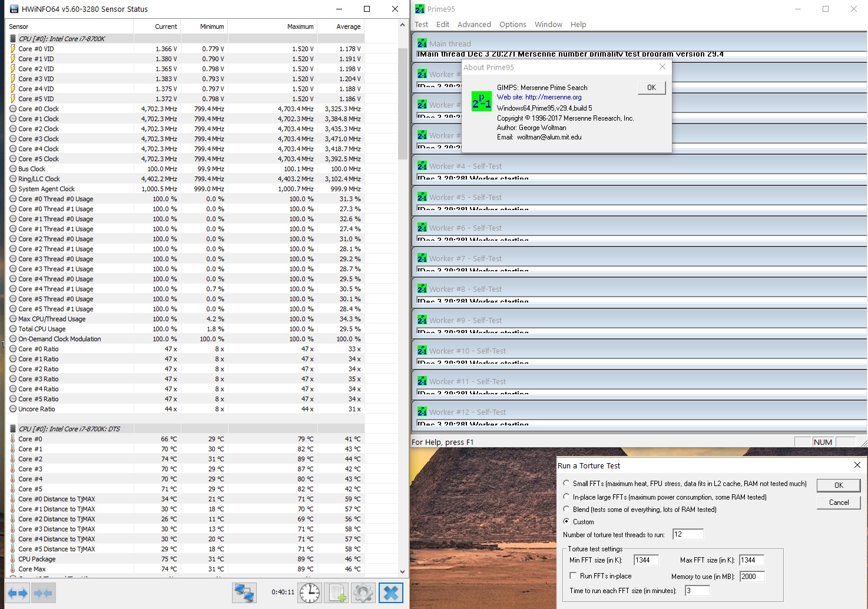
Task: Click the time to run each FFT field
Action: coord(697,591)
